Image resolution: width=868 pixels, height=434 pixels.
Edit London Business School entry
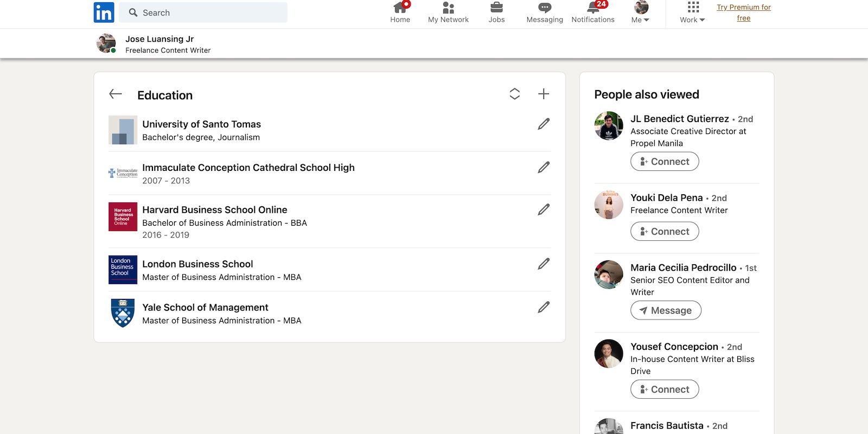pos(544,264)
